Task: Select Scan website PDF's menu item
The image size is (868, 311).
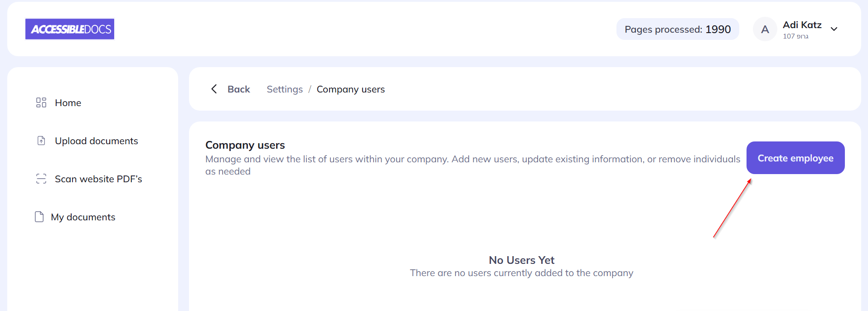Action: click(x=98, y=179)
